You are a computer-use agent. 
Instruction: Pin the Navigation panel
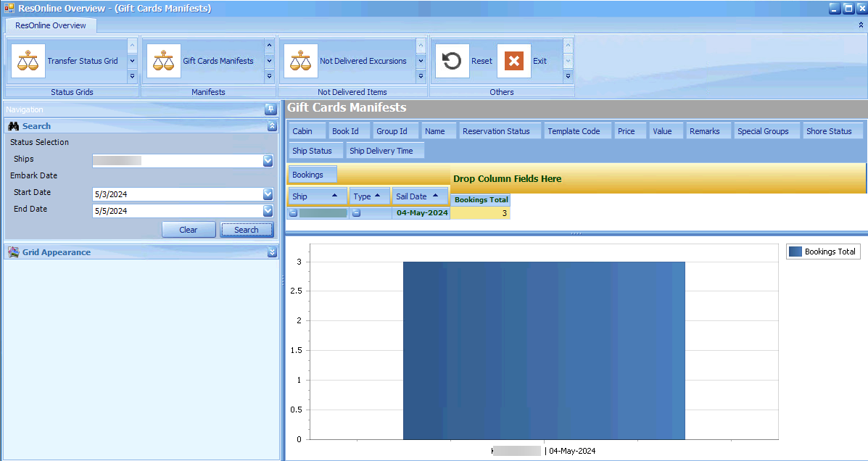[x=270, y=109]
